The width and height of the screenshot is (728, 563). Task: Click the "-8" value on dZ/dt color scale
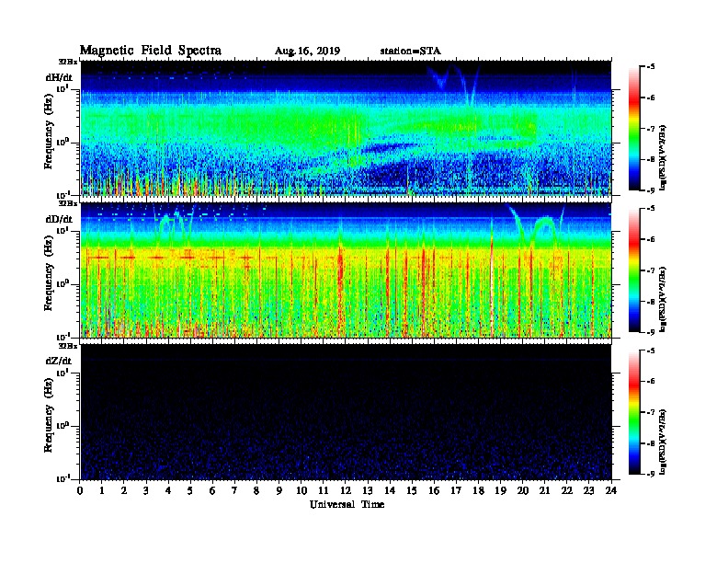[651, 443]
